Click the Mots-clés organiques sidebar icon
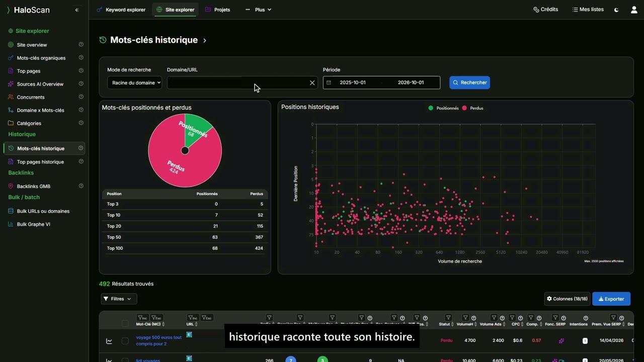 (11, 58)
